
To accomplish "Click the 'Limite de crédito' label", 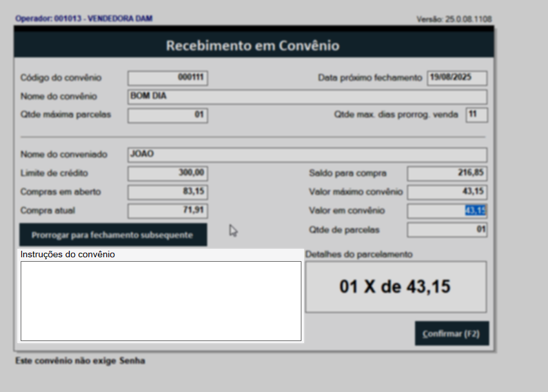I will click(x=54, y=173).
